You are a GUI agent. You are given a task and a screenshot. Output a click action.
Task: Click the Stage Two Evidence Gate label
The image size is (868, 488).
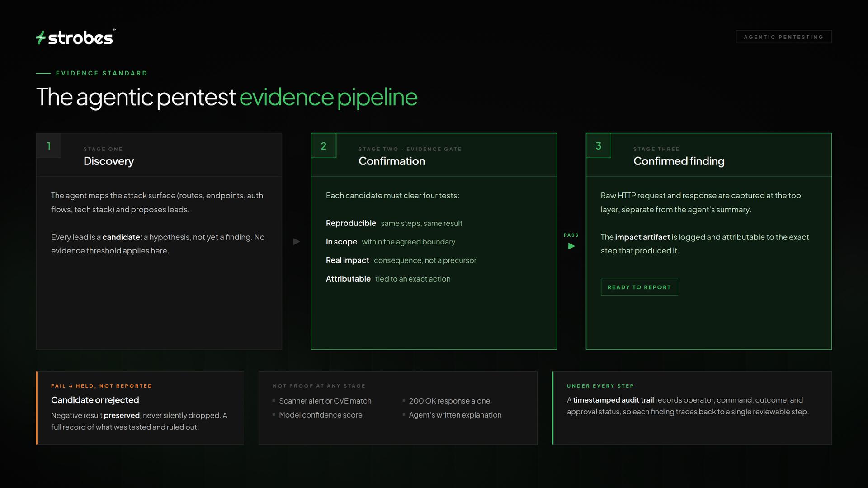(x=410, y=149)
